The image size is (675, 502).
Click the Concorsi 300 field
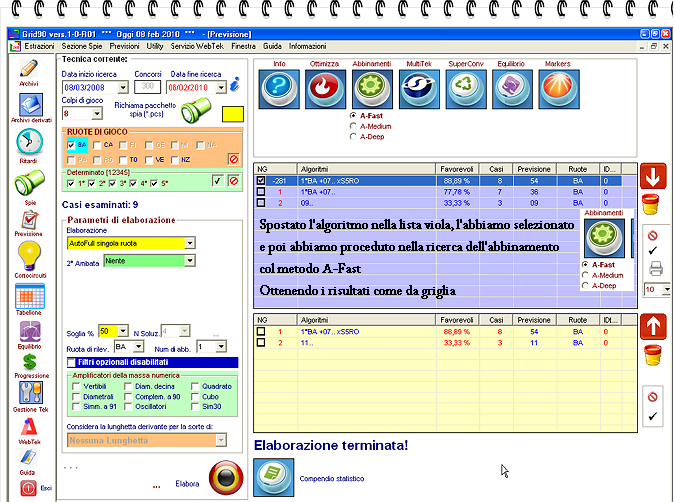[x=147, y=87]
